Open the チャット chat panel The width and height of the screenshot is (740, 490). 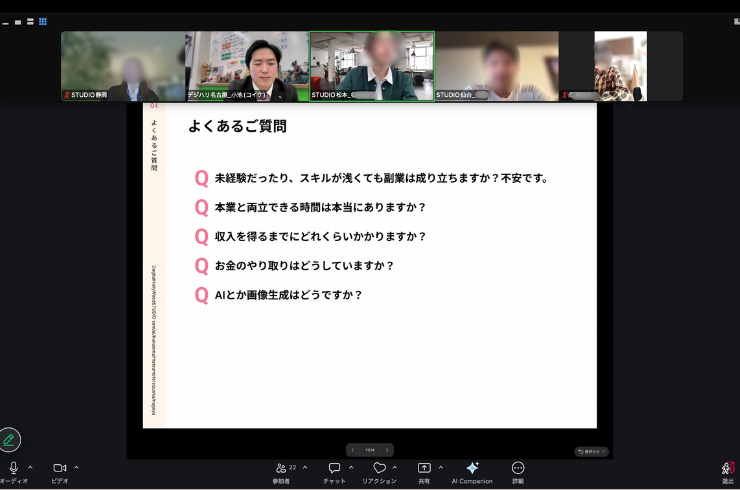[334, 468]
